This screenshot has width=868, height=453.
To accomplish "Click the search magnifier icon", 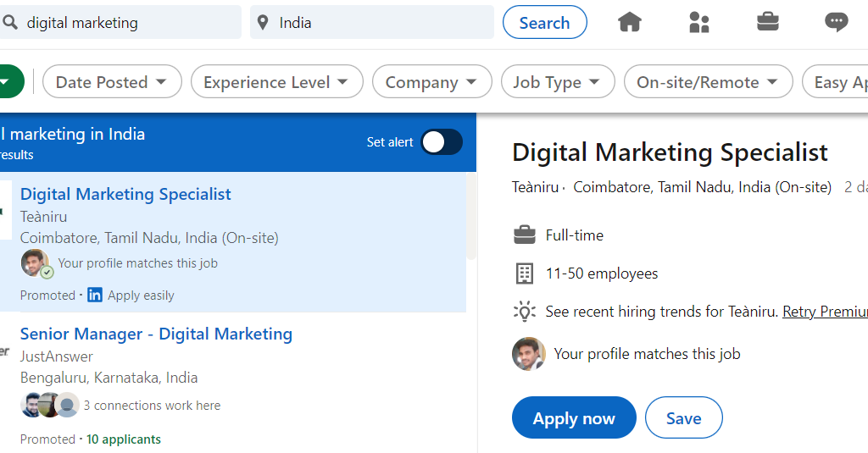I will click(x=10, y=23).
